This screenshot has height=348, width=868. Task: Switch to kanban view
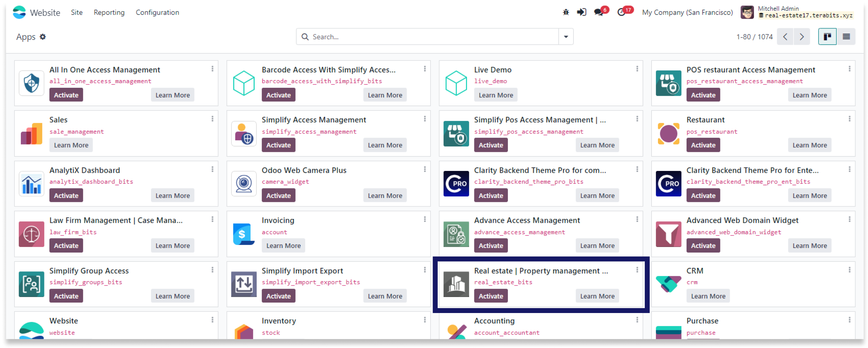(827, 37)
